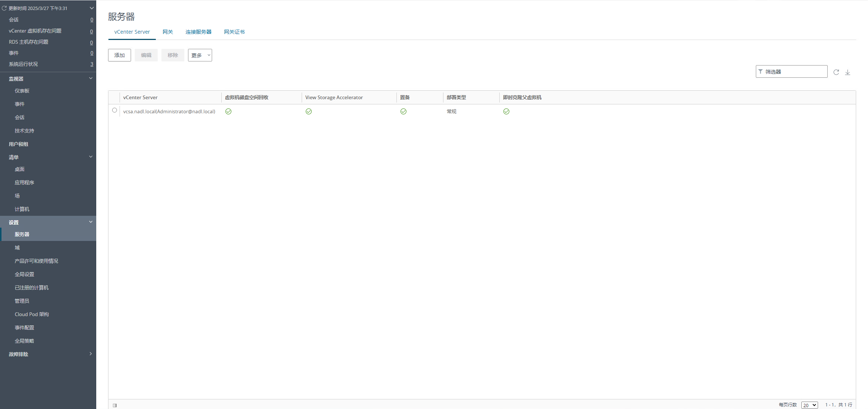
Task: Open 域 under 设置
Action: (17, 248)
